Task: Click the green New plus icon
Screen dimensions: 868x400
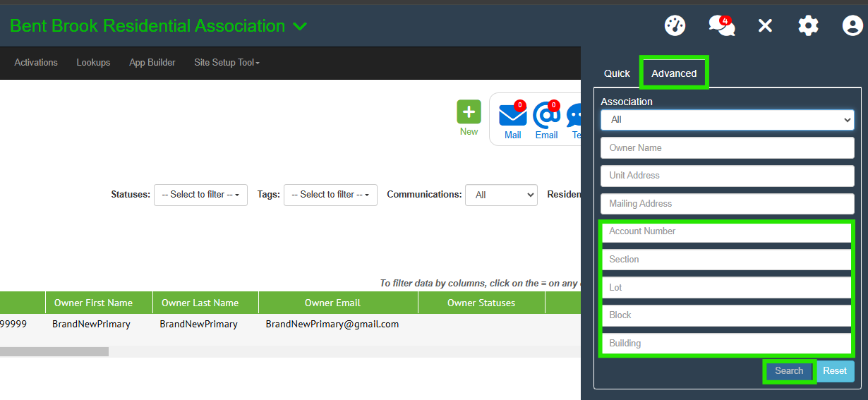Action: click(469, 113)
